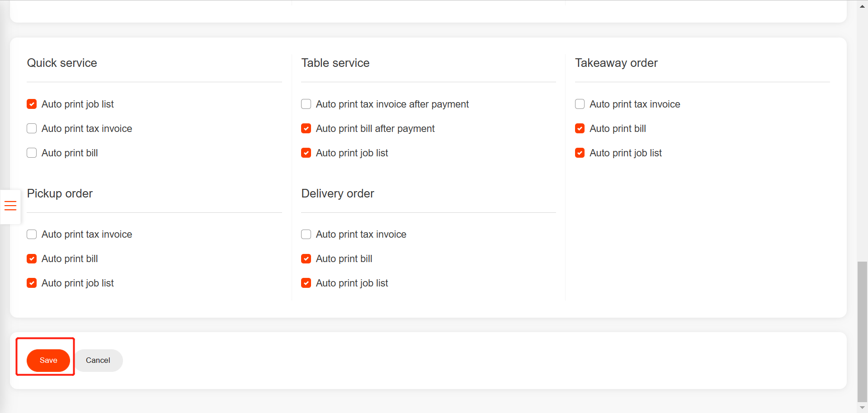Enable Delivery order Auto print tax invoice
This screenshot has width=868, height=413.
coord(306,234)
